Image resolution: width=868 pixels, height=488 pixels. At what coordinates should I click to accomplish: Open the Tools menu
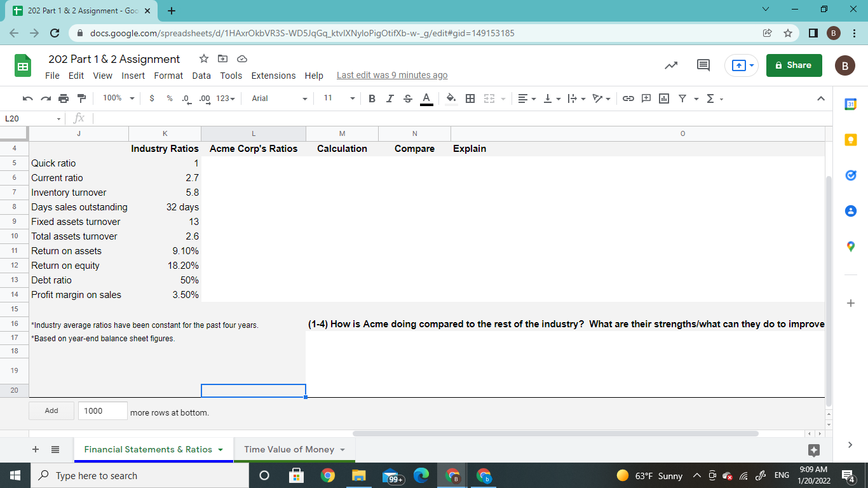tap(231, 76)
